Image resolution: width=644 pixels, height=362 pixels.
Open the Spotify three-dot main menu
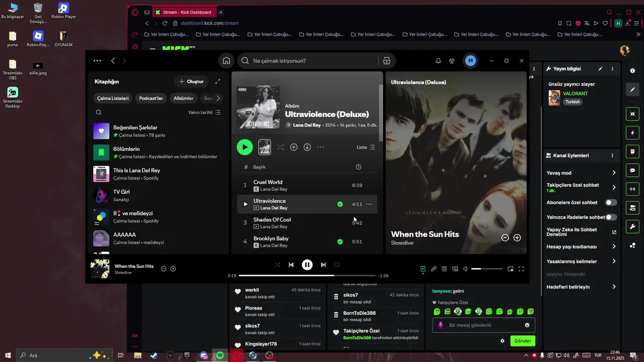[97, 61]
